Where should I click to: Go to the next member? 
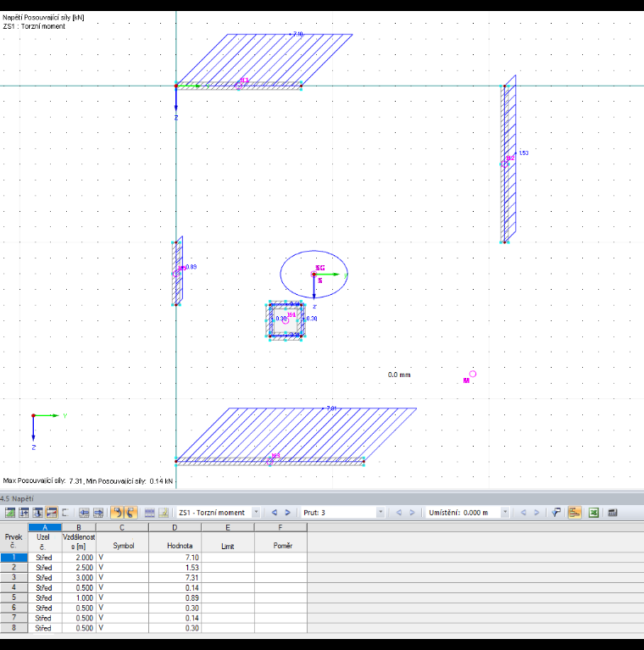(412, 513)
